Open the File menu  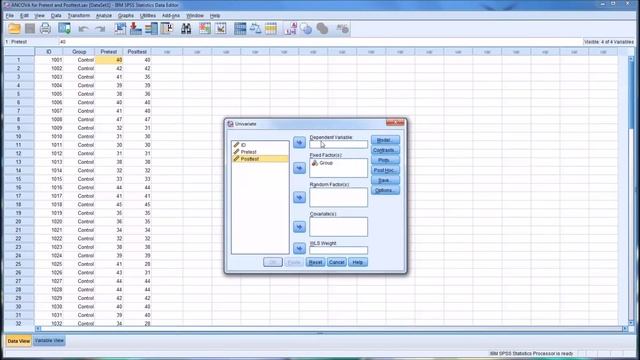pyautogui.click(x=9, y=16)
